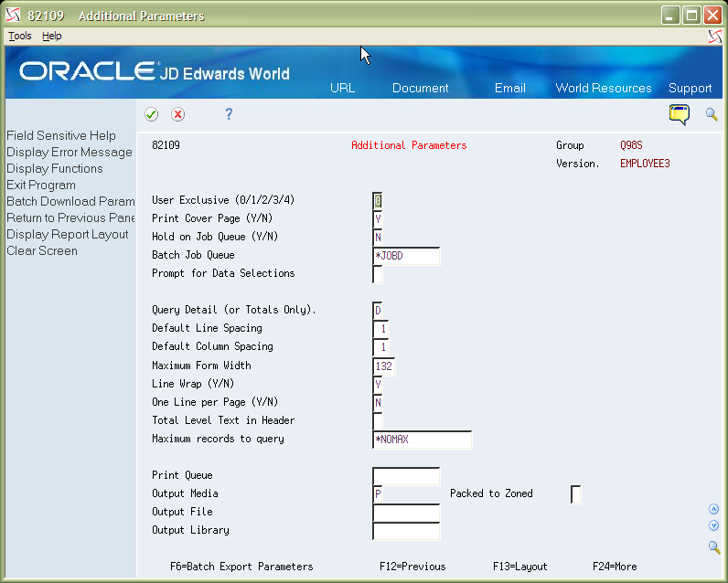
Task: Open the Help menu
Action: pyautogui.click(x=52, y=36)
